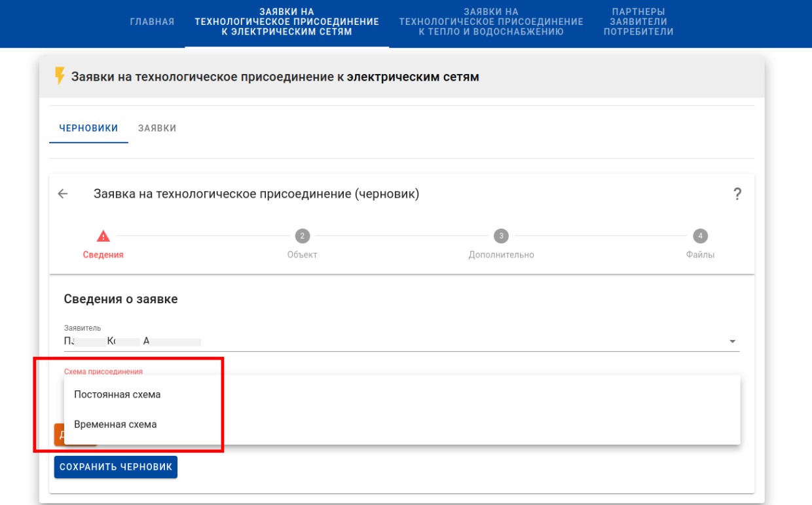Open the Главная navigation item

(152, 22)
